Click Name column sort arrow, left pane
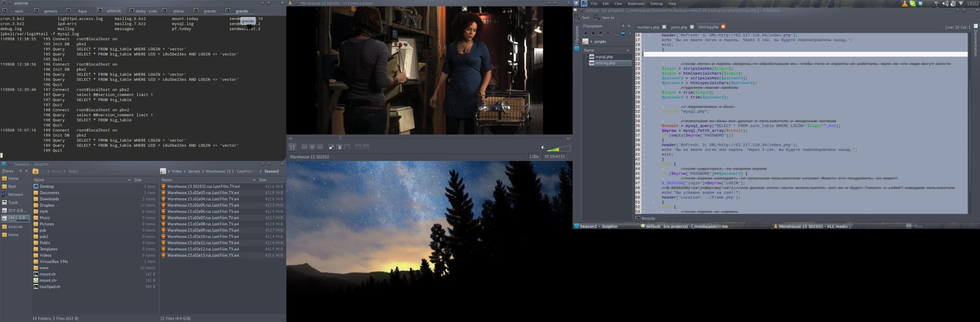This screenshot has height=322, width=980. click(x=129, y=180)
